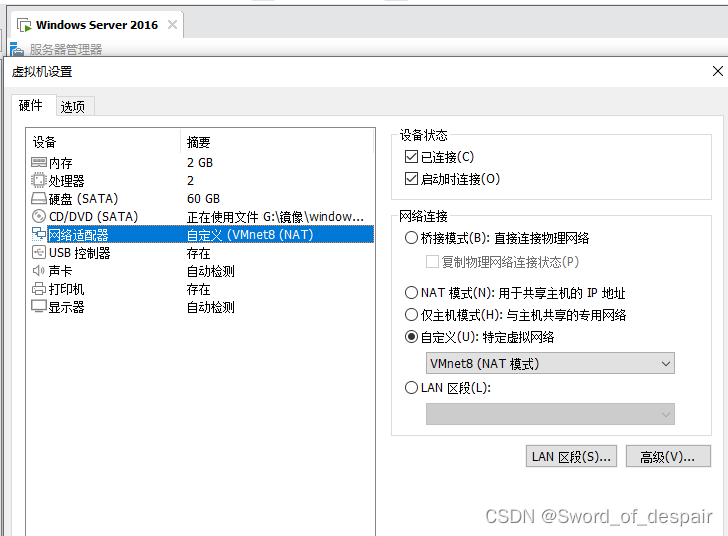Select the 声卡 device row
Screen dimensions: 728x536
202,271
